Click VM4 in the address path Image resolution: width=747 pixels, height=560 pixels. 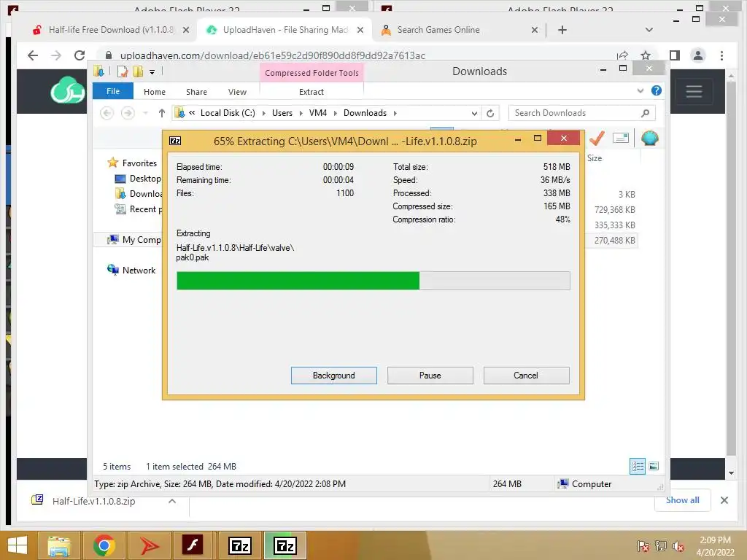click(318, 113)
